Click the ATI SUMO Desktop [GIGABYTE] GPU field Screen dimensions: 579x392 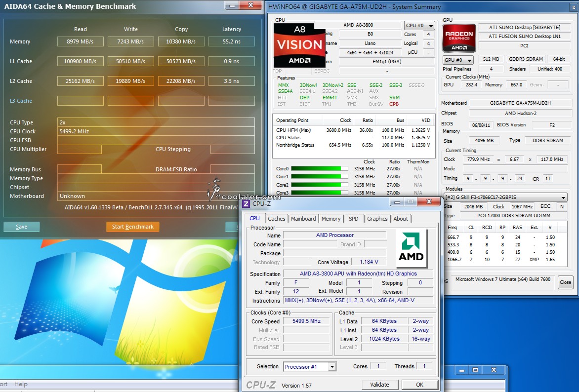click(525, 27)
